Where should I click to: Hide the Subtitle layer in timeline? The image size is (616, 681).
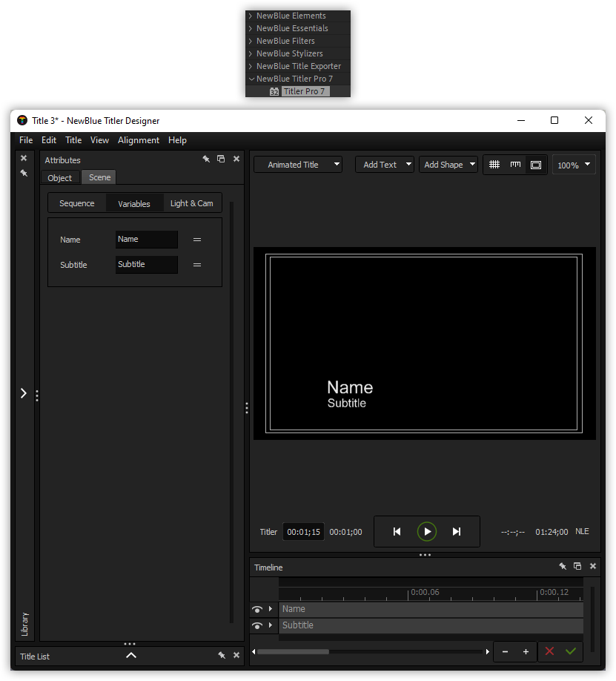coord(257,626)
